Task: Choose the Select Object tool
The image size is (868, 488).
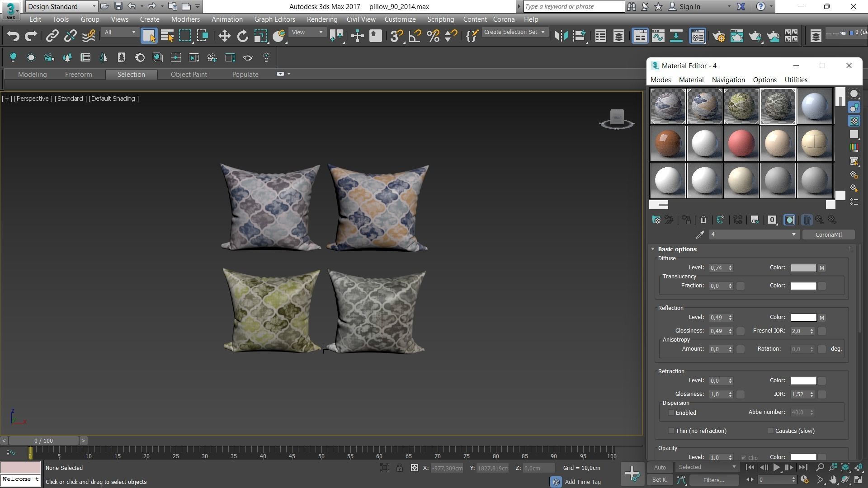Action: (149, 36)
